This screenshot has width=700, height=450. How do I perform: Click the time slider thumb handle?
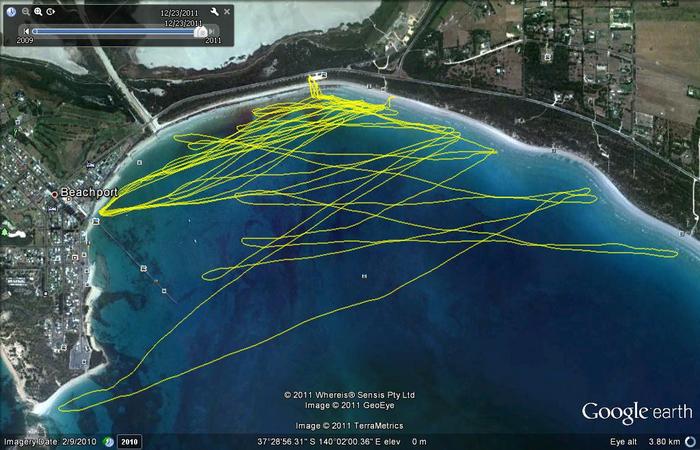click(201, 31)
